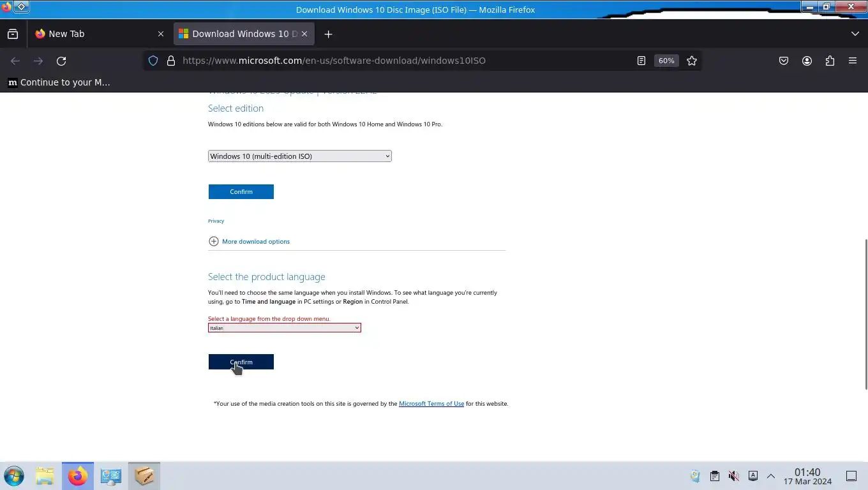Go back one page
The width and height of the screenshot is (868, 490).
[x=15, y=61]
